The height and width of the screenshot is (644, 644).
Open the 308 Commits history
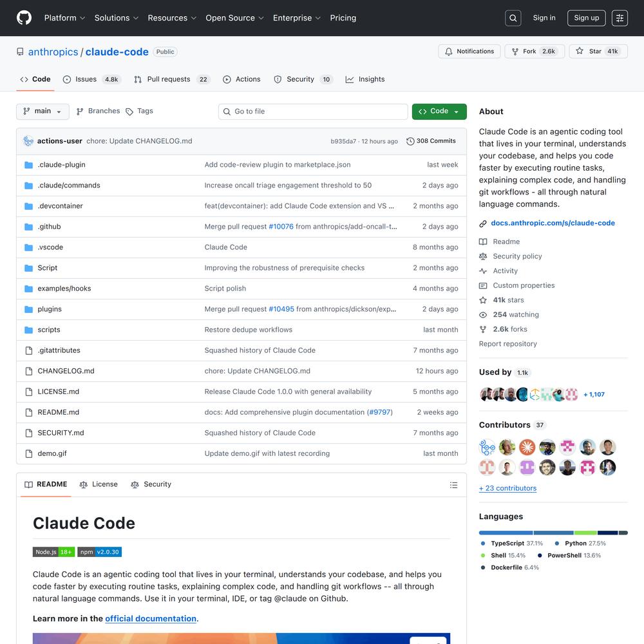[x=431, y=141]
